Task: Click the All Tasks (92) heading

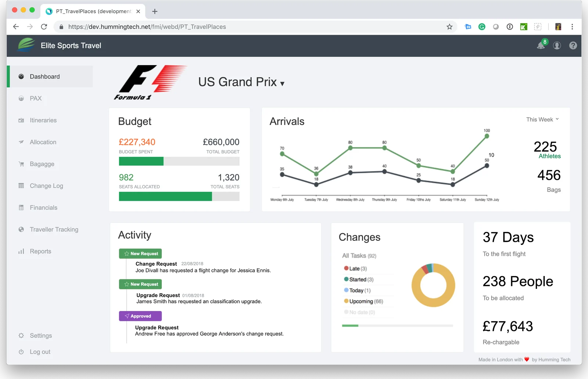Action: 359,255
